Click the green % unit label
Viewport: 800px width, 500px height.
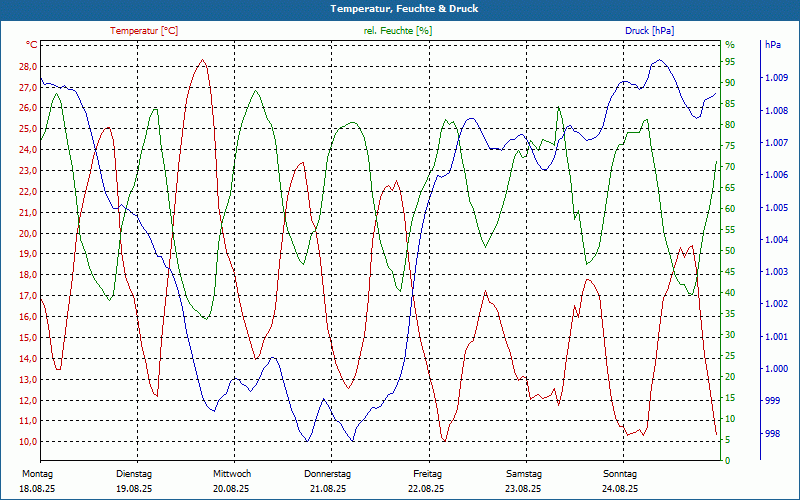coord(729,45)
